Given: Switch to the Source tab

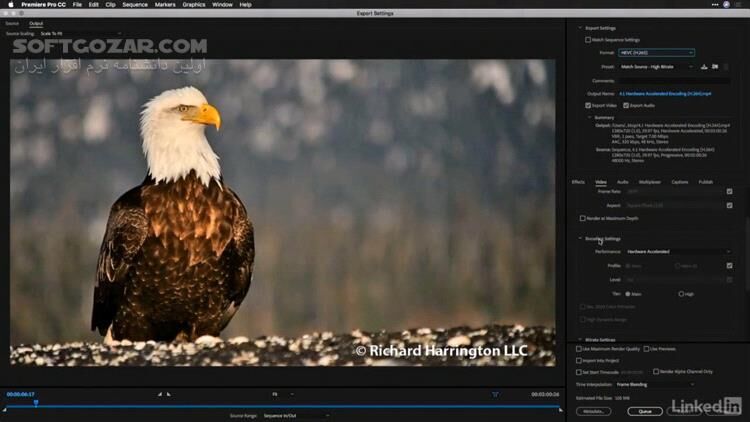Looking at the screenshot, I should click(12, 23).
